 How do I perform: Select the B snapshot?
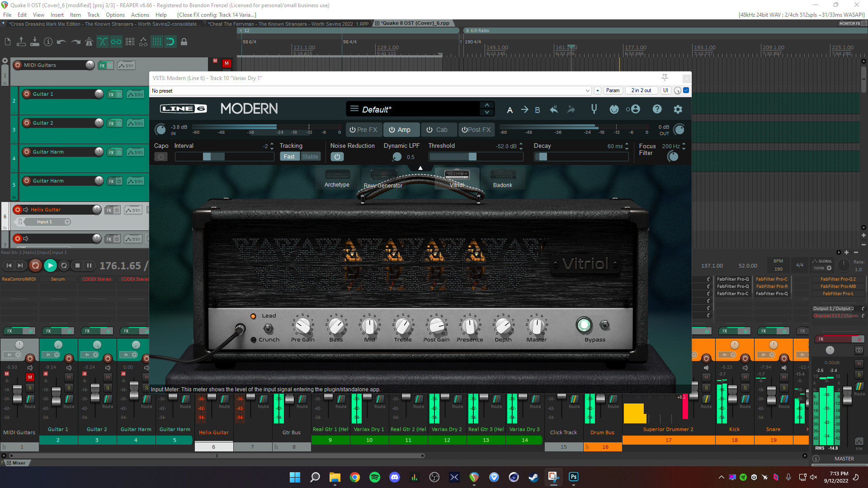[538, 110]
